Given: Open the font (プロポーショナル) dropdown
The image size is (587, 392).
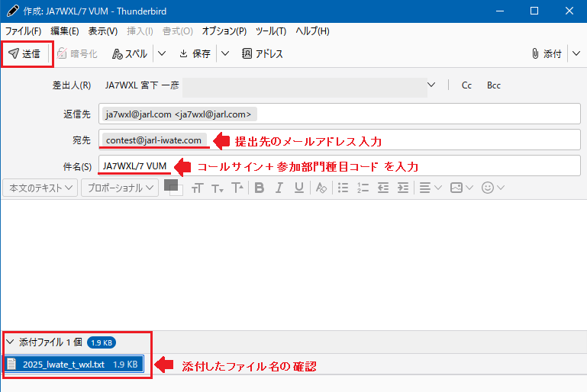Looking at the screenshot, I should tap(121, 188).
